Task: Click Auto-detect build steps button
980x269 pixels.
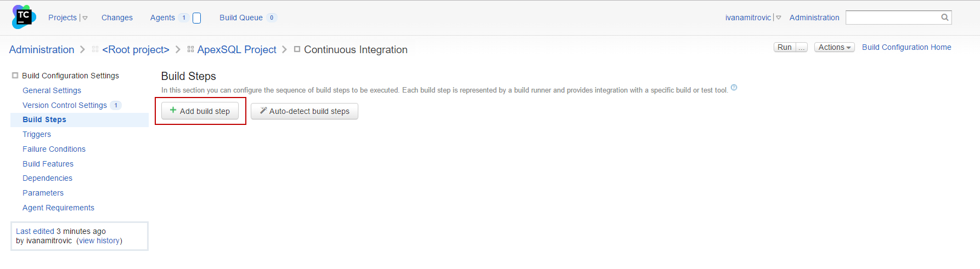Action: [x=304, y=111]
